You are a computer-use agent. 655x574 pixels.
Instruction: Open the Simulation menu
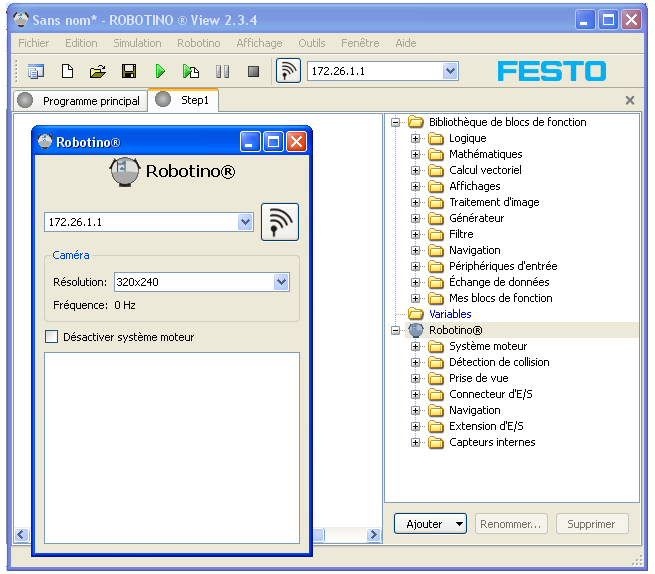(137, 43)
